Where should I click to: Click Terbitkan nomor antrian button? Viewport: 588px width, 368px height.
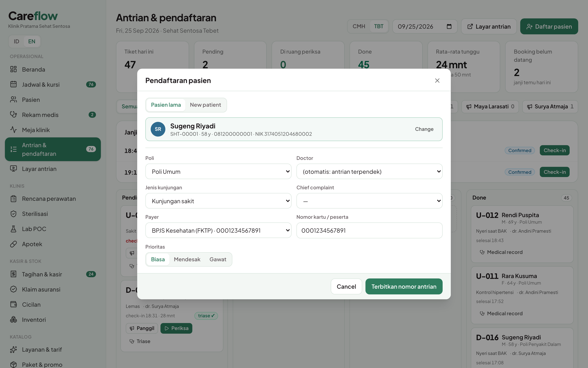click(404, 286)
